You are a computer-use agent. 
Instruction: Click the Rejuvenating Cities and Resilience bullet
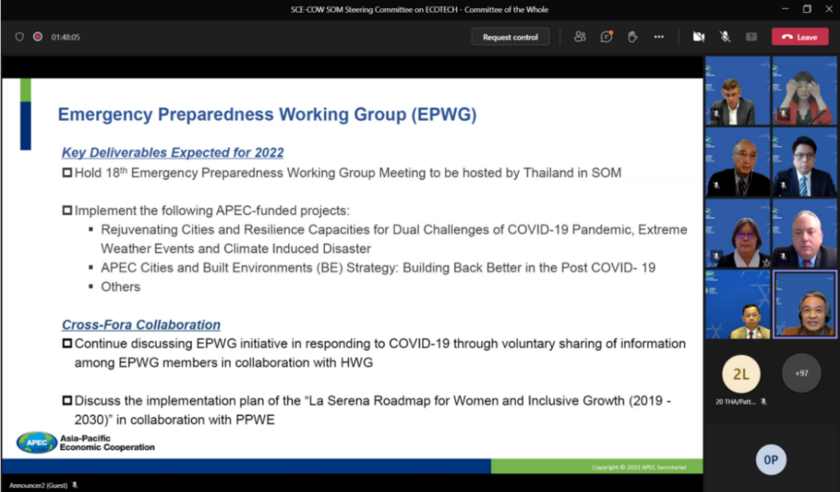(394, 239)
